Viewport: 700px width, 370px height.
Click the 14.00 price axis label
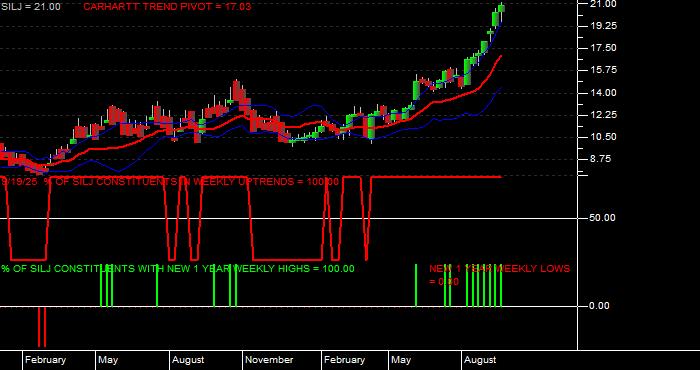click(x=603, y=93)
